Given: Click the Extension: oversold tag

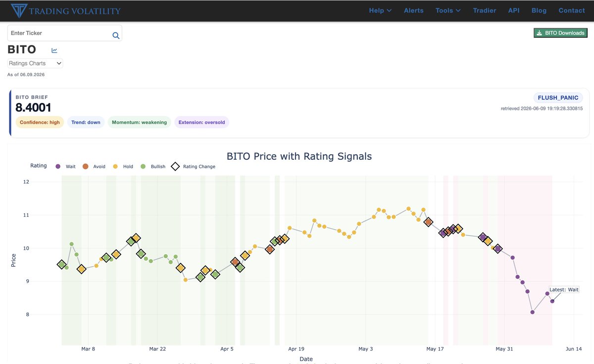Looking at the screenshot, I should point(201,122).
